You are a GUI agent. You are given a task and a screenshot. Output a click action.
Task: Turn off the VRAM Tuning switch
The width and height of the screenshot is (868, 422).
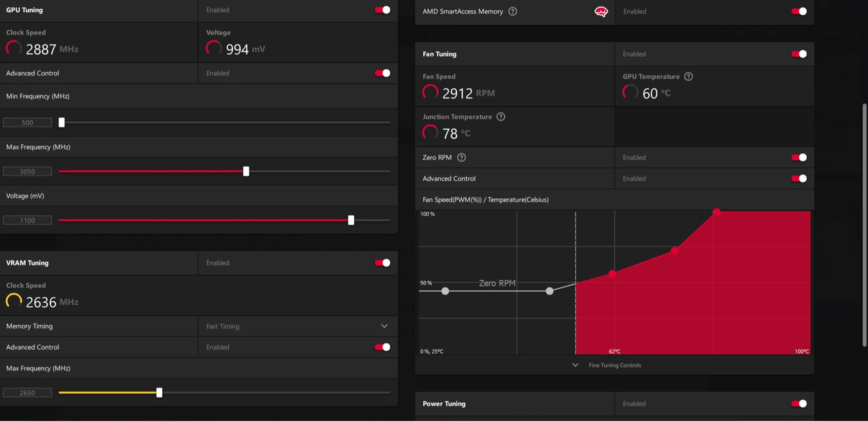(382, 263)
